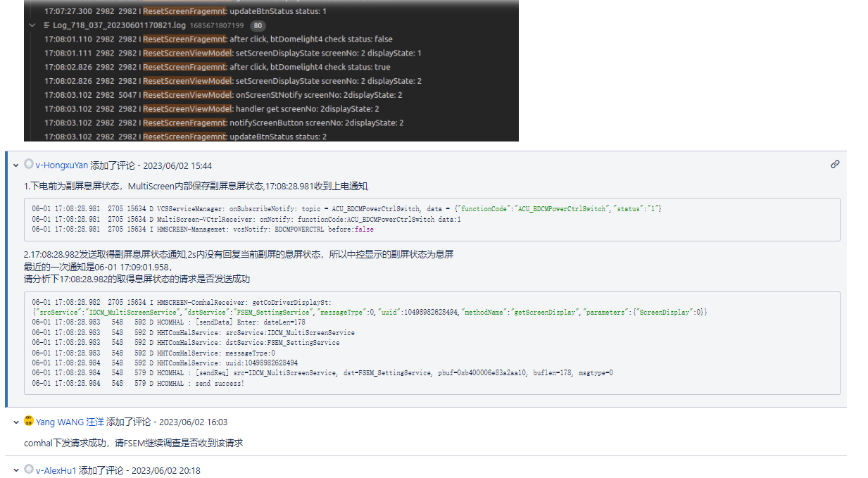Click the 1685671807199 timestamp beside log name
868x478 pixels.
click(x=218, y=25)
